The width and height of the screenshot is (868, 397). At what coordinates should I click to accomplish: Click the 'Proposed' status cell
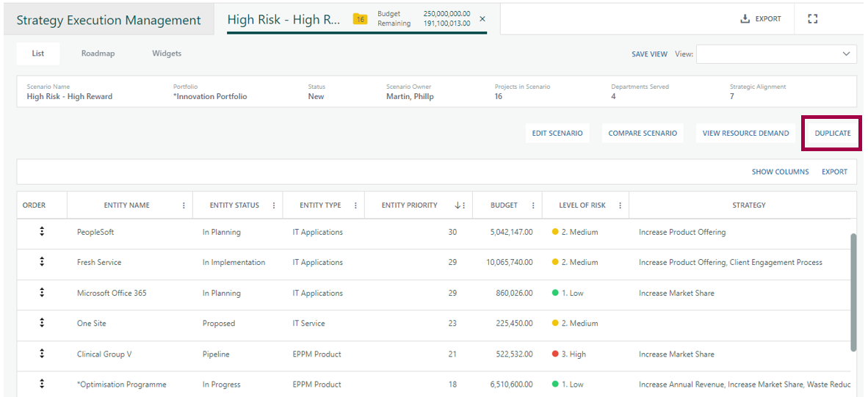click(x=219, y=324)
